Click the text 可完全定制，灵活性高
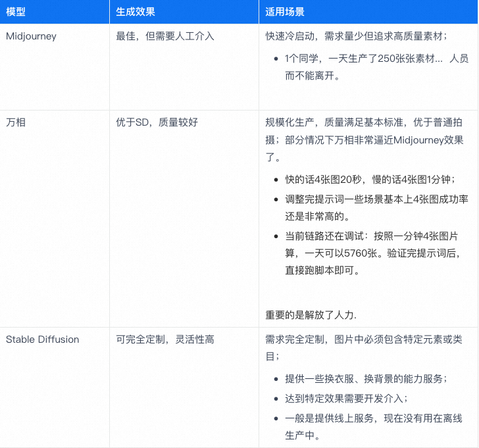 [165, 339]
